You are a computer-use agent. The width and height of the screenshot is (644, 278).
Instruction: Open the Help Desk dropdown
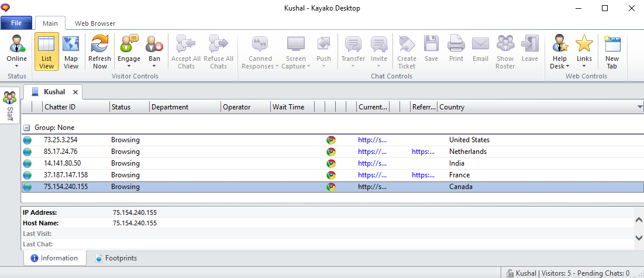tap(559, 52)
